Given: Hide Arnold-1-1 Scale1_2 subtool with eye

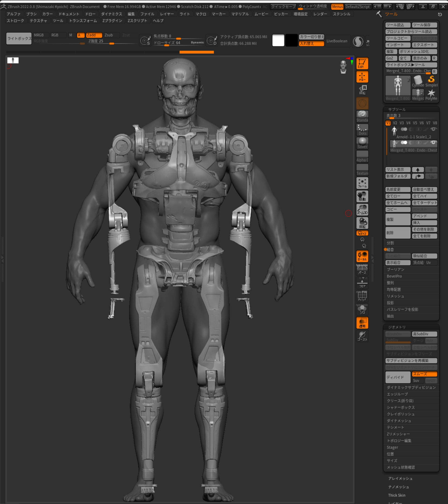Looking at the screenshot, I should pyautogui.click(x=434, y=129).
